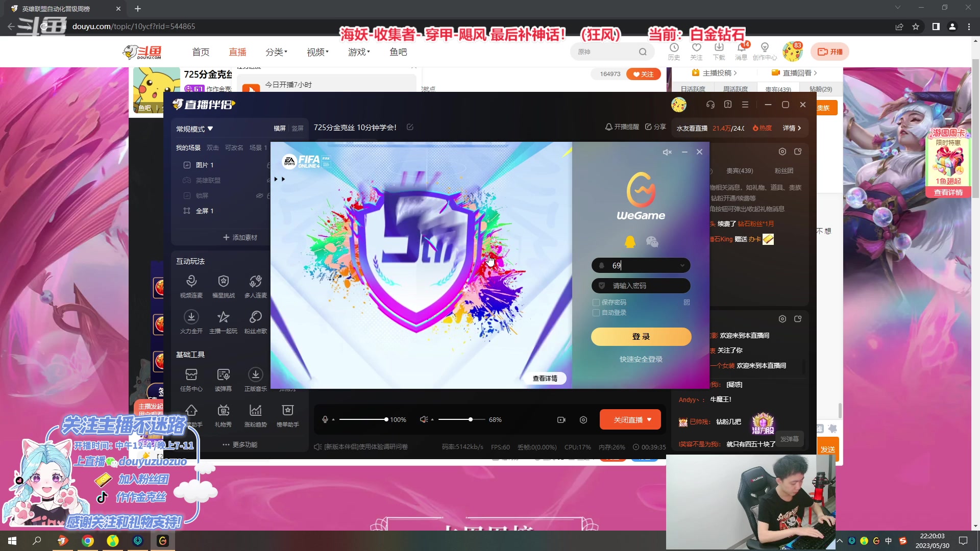
Task: Click the WeGame password field
Action: (x=641, y=286)
